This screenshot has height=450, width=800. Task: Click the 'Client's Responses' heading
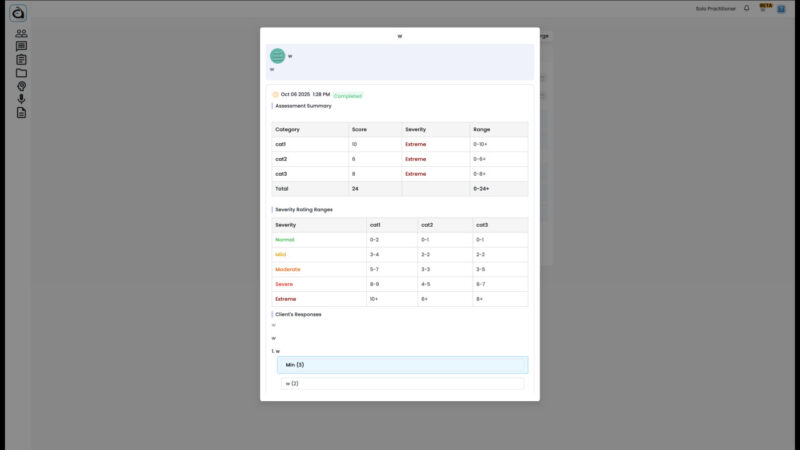click(x=298, y=314)
